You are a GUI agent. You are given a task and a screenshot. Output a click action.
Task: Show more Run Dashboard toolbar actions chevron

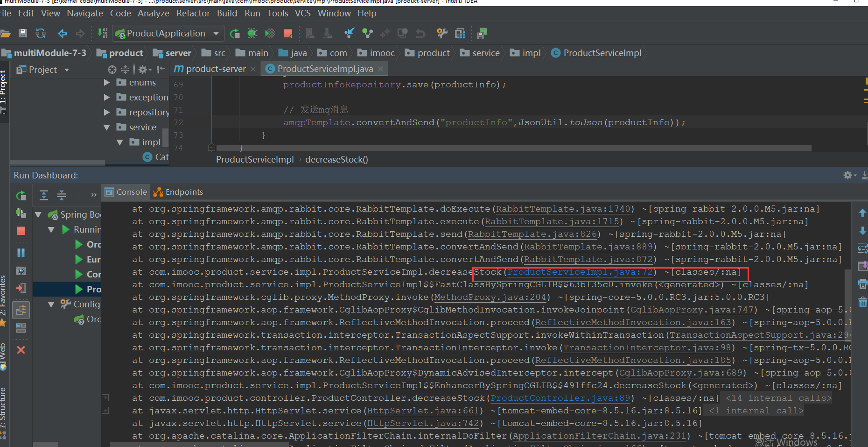click(94, 195)
